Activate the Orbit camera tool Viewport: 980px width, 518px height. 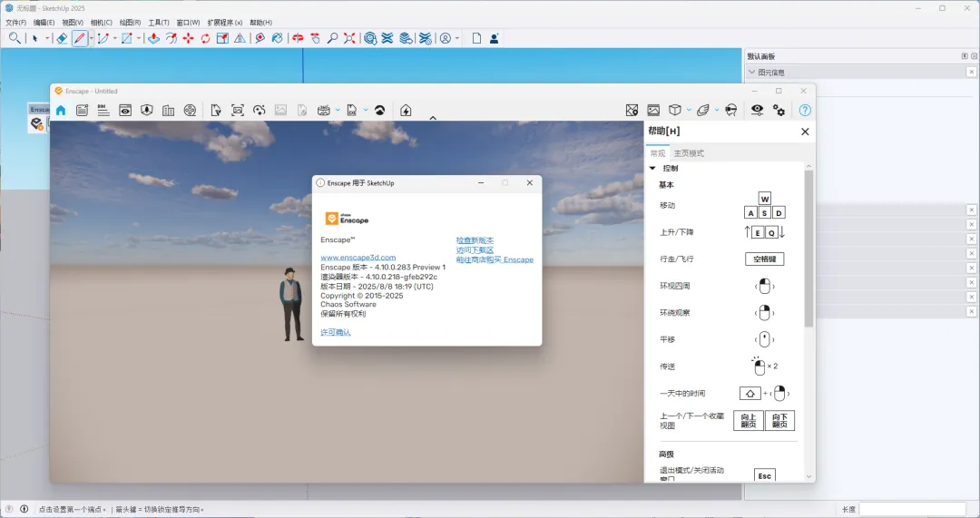[x=298, y=38]
